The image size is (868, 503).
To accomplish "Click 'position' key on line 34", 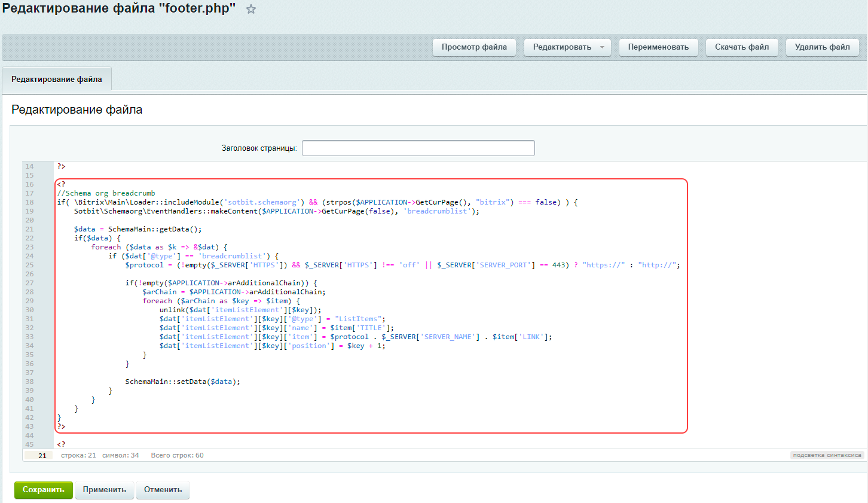I will pyautogui.click(x=309, y=346).
